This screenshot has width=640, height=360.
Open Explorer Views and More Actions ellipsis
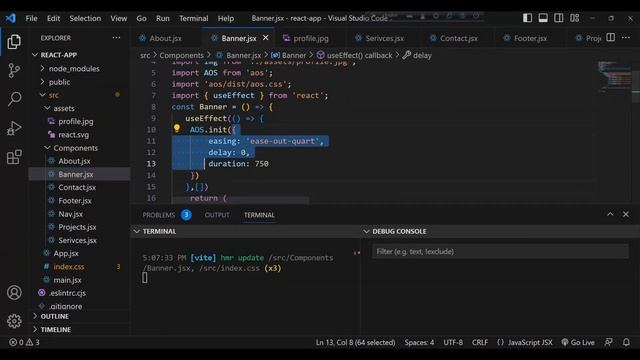[x=116, y=38]
